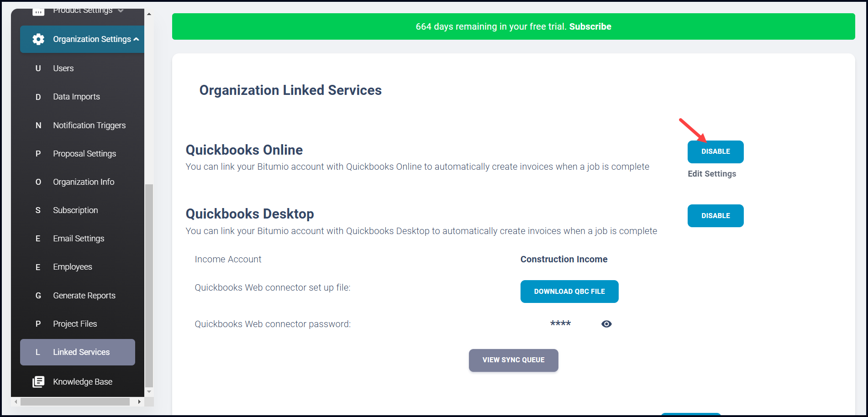Open Edit Settings for Quickbooks Online
This screenshot has height=417, width=868.
pos(712,174)
